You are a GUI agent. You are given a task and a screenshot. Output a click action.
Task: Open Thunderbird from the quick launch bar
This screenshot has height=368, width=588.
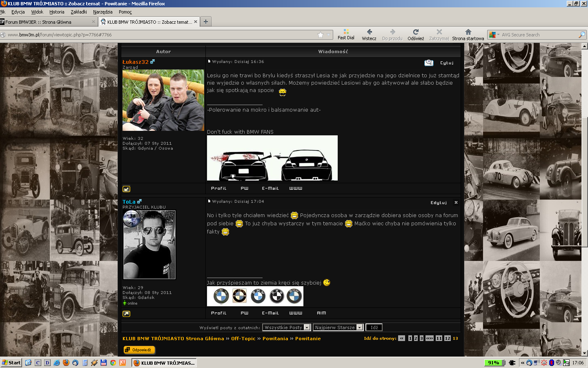click(76, 363)
